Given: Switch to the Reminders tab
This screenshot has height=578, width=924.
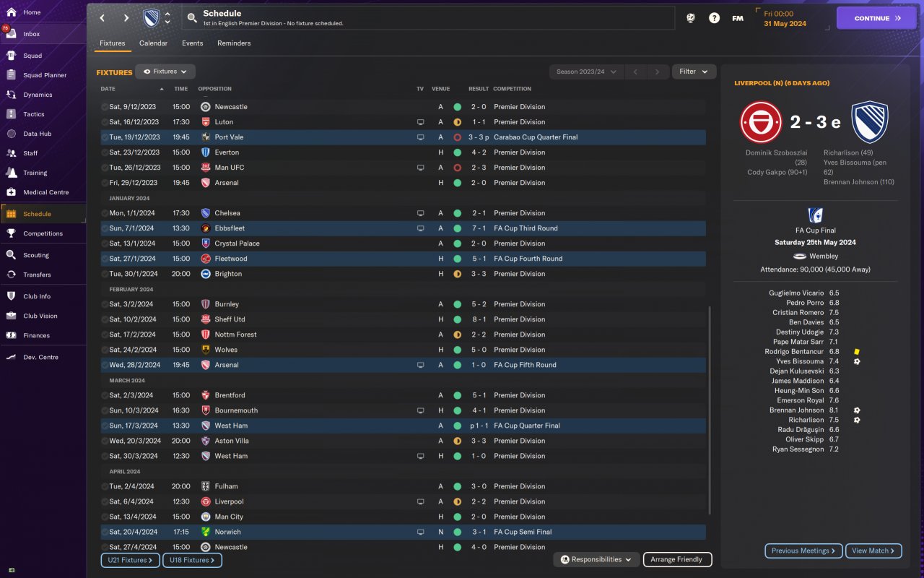Looking at the screenshot, I should click(234, 43).
